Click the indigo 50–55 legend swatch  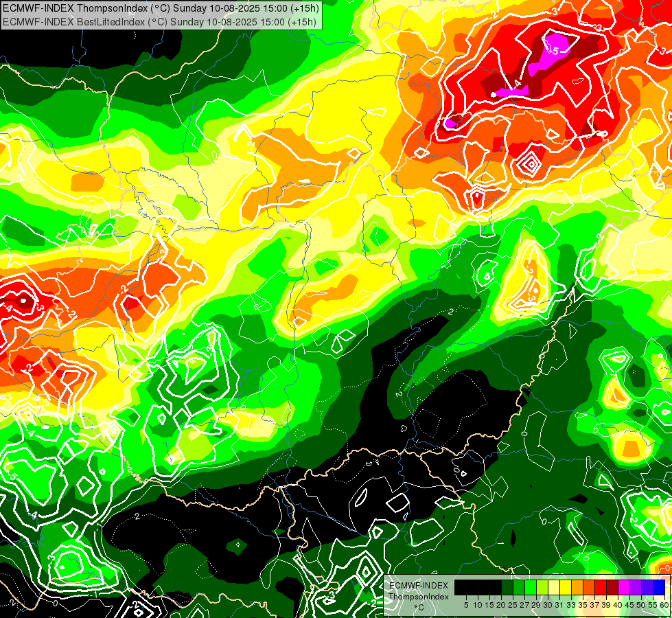tap(647, 587)
